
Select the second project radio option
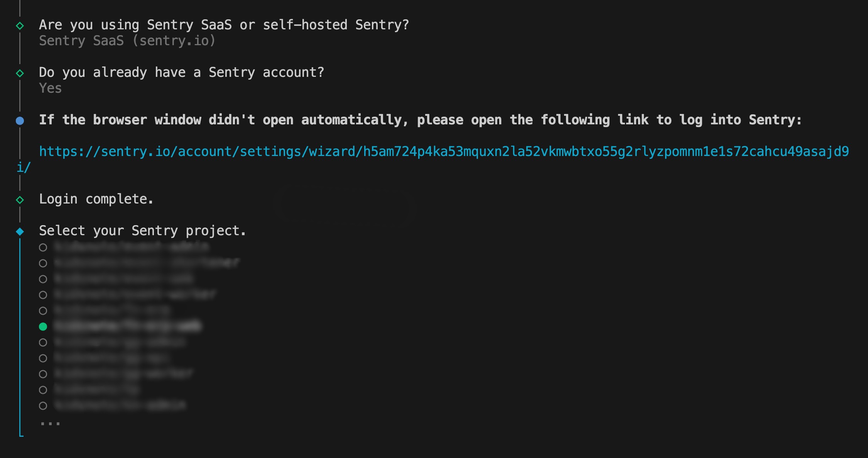click(x=43, y=263)
